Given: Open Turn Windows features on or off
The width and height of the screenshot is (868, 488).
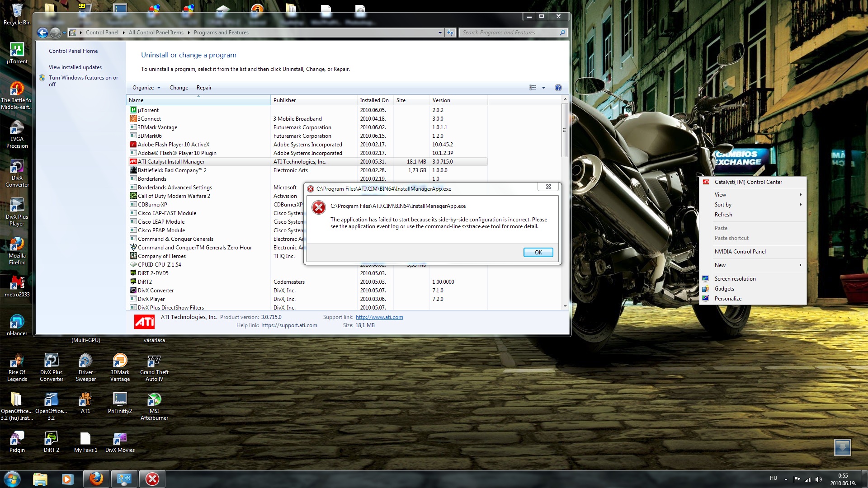Looking at the screenshot, I should coord(83,81).
